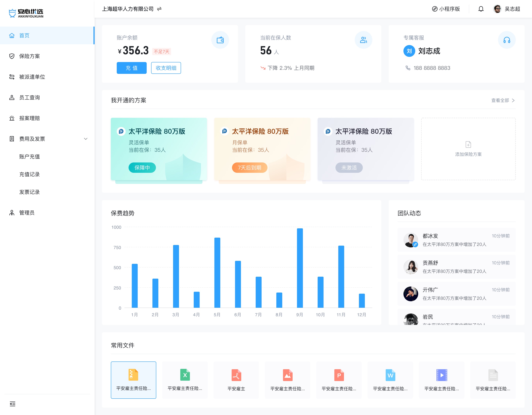Image resolution: width=532 pixels, height=415 pixels.
Task: Select the 平安雇主 PDF file card
Action: tap(236, 380)
